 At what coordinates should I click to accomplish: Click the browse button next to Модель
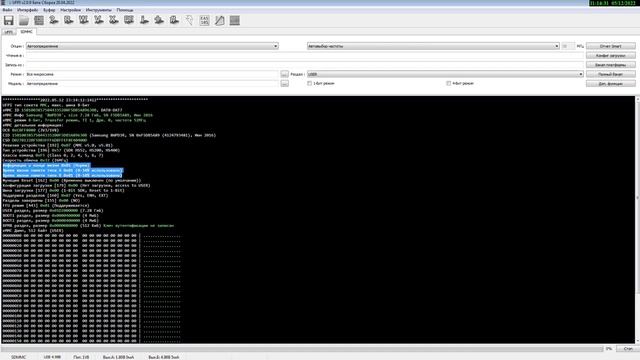coord(284,84)
